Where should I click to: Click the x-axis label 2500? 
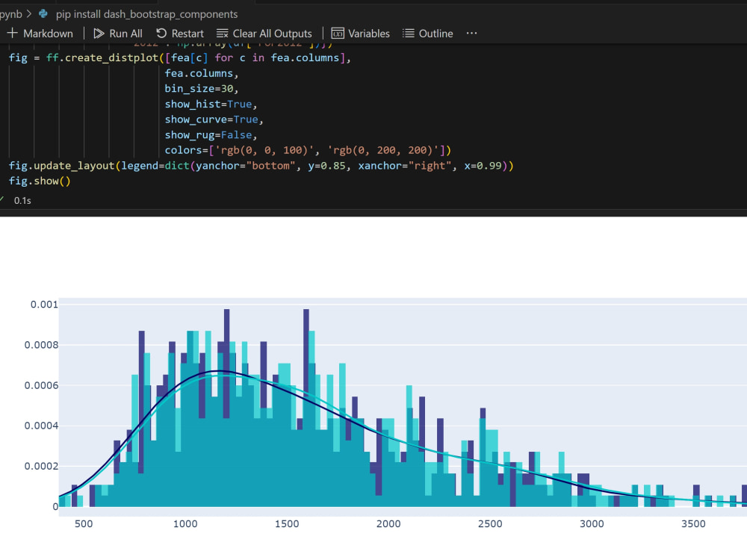[x=490, y=524]
